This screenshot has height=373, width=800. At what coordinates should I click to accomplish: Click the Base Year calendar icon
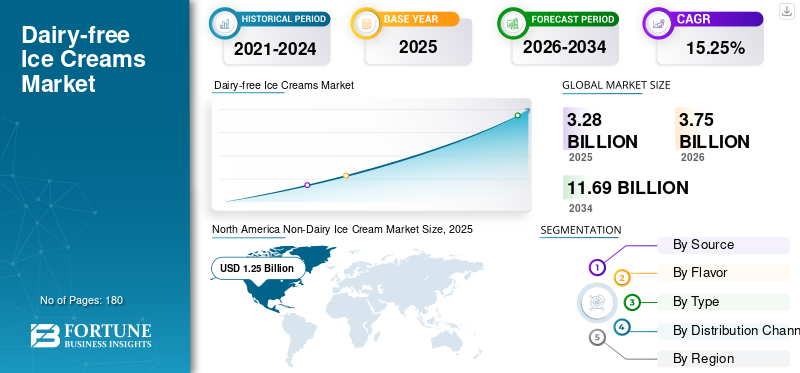click(366, 23)
